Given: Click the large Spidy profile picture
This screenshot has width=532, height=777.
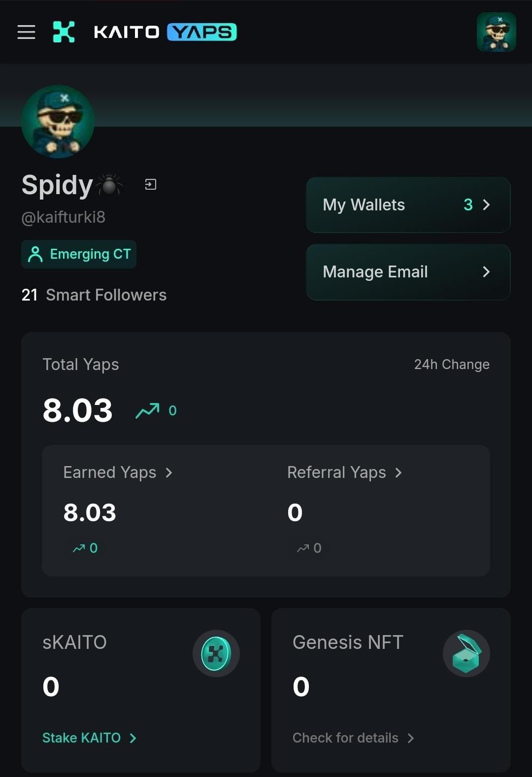Looking at the screenshot, I should pyautogui.click(x=58, y=122).
